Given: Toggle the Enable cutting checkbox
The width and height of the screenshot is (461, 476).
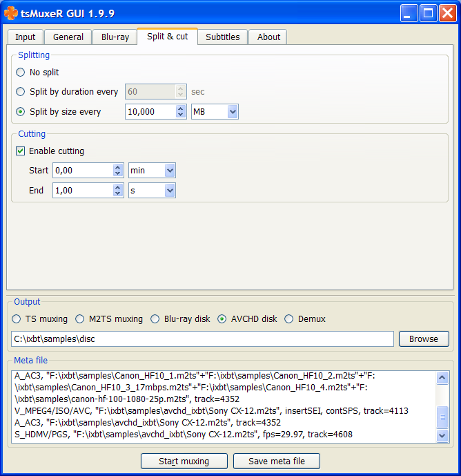Looking at the screenshot, I should [x=20, y=151].
